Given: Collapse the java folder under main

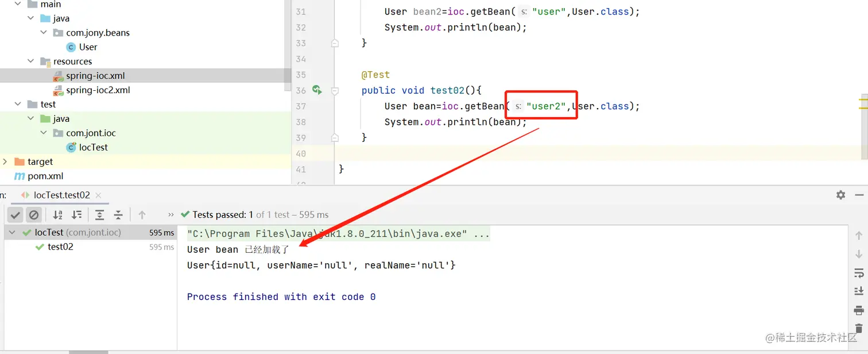Looking at the screenshot, I should coord(30,18).
